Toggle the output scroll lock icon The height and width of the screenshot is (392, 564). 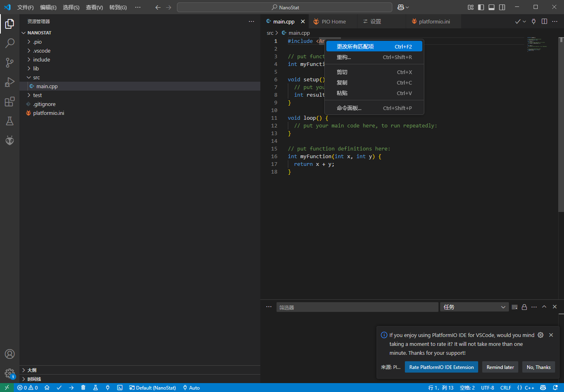524,307
